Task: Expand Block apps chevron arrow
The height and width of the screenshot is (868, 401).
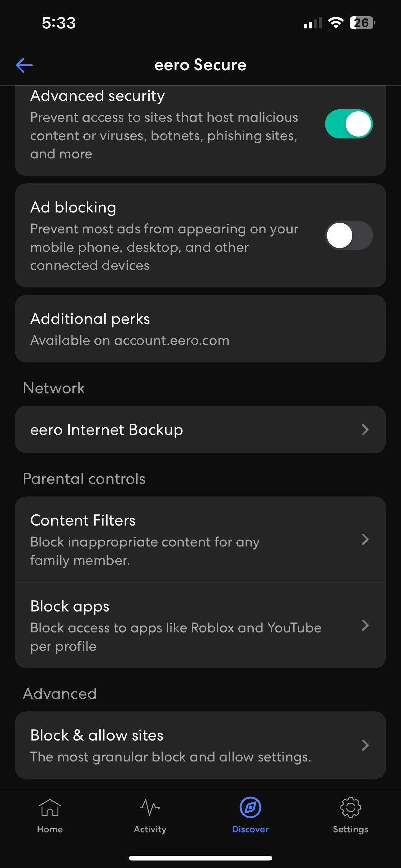Action: (x=365, y=626)
